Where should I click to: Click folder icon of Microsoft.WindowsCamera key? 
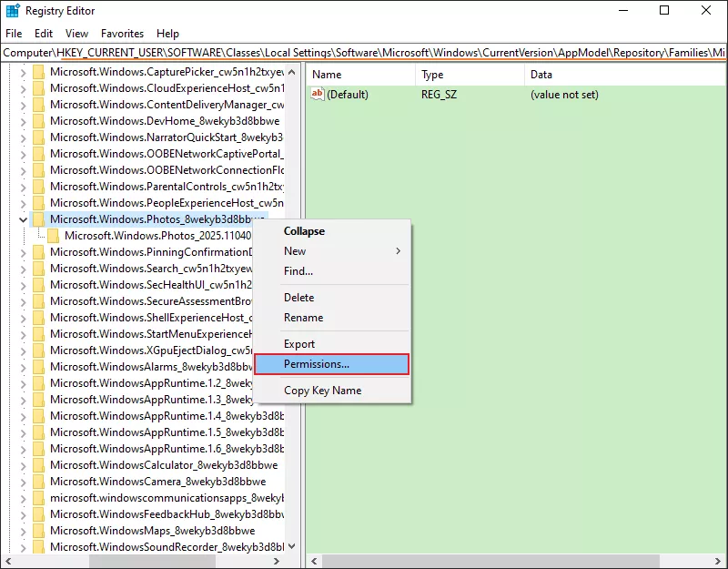pyautogui.click(x=39, y=482)
